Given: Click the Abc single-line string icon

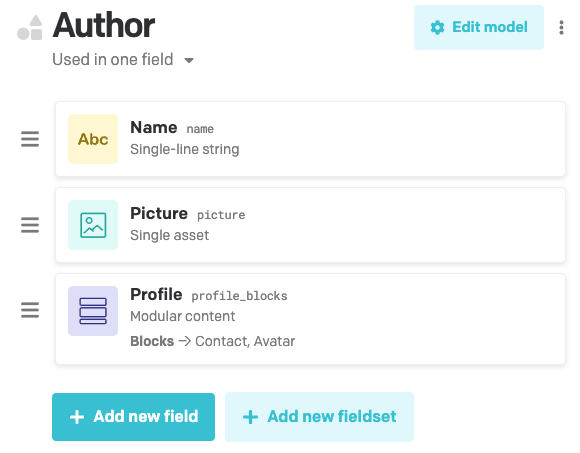Looking at the screenshot, I should pyautogui.click(x=93, y=139).
